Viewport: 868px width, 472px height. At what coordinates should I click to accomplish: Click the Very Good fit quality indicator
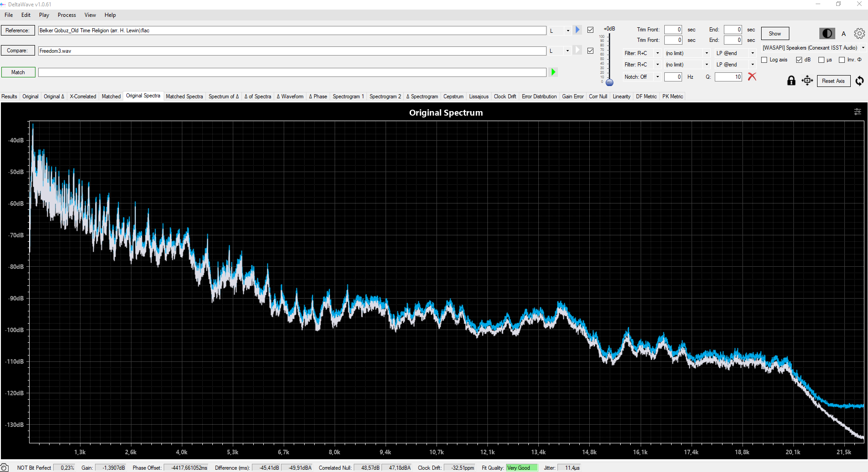[522, 467]
